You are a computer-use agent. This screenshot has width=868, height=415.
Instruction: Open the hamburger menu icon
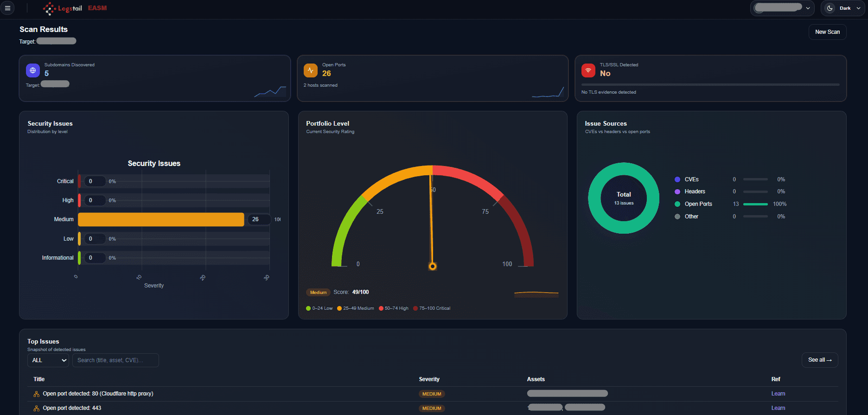coord(7,8)
